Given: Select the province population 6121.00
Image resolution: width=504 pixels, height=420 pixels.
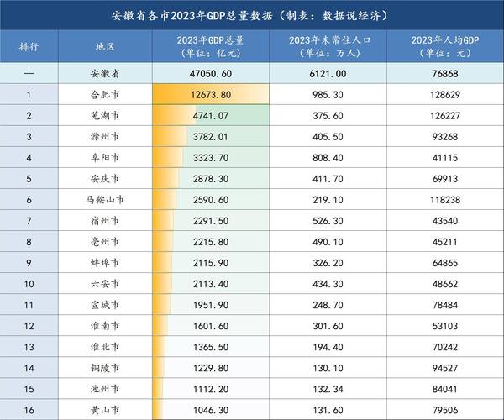Looking at the screenshot, I should (328, 74).
